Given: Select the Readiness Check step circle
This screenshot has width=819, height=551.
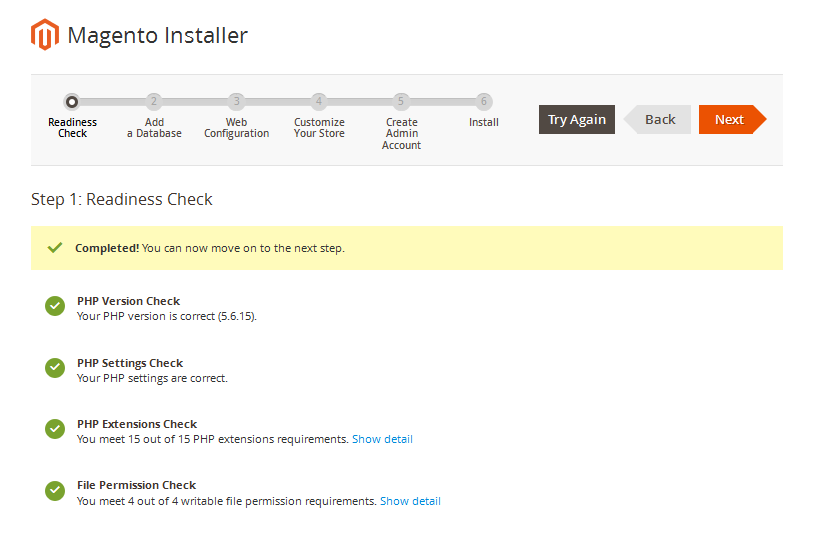Looking at the screenshot, I should click(72, 101).
